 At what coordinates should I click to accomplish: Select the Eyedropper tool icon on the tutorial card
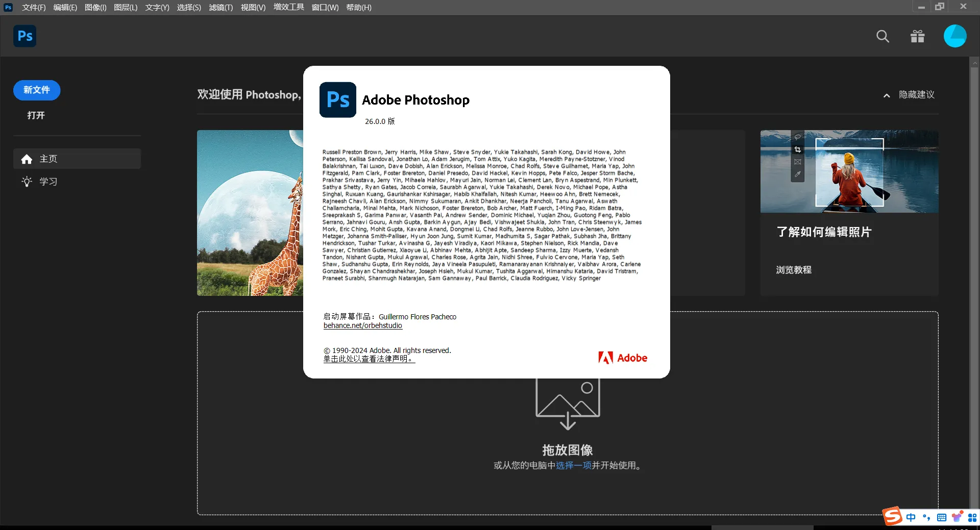[798, 173]
